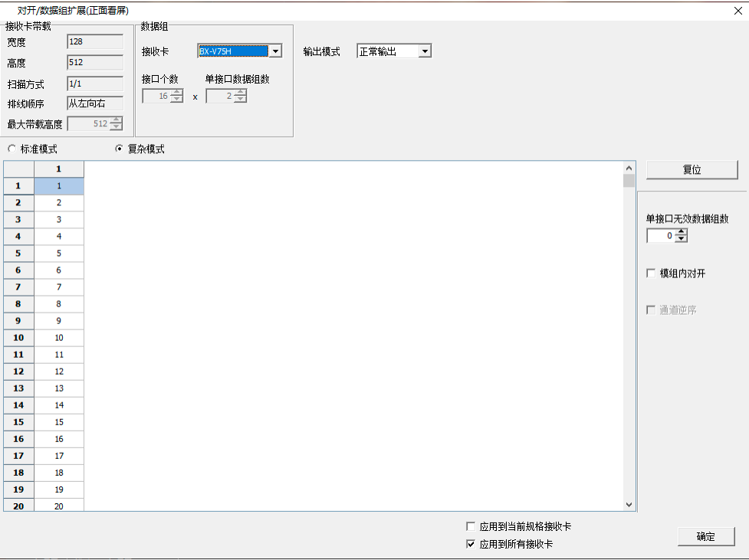The width and height of the screenshot is (749, 560).
Task: Open the 输出模式 dropdown showing 正常输出
Action: [423, 51]
